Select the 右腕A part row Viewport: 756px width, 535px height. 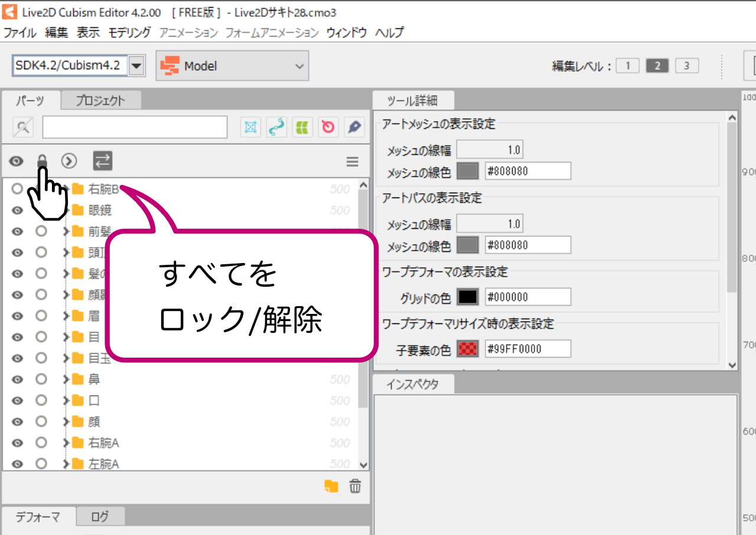click(180, 443)
